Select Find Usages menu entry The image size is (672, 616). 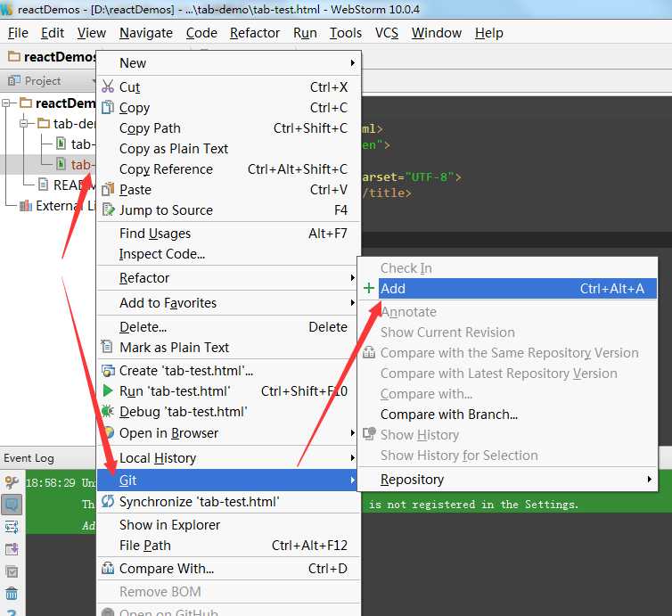pos(228,234)
